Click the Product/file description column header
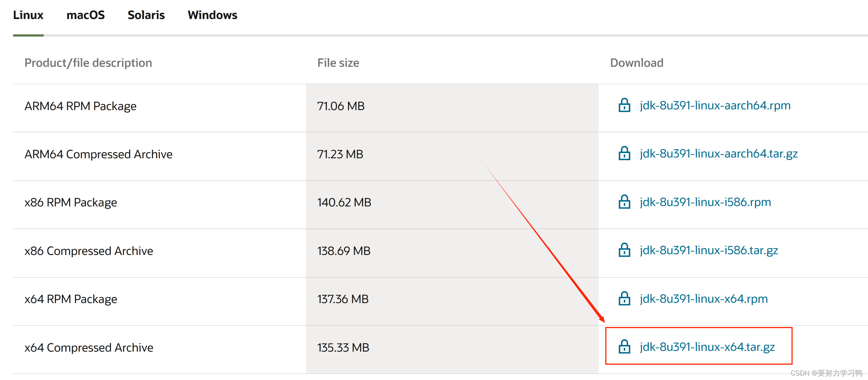The image size is (868, 380). click(x=88, y=63)
